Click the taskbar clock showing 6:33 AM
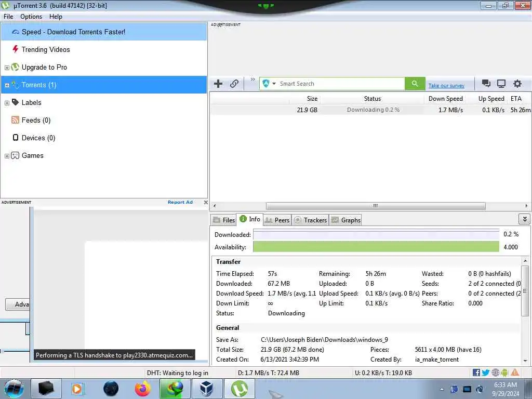Screen dimensions: 532x399 tap(506, 389)
